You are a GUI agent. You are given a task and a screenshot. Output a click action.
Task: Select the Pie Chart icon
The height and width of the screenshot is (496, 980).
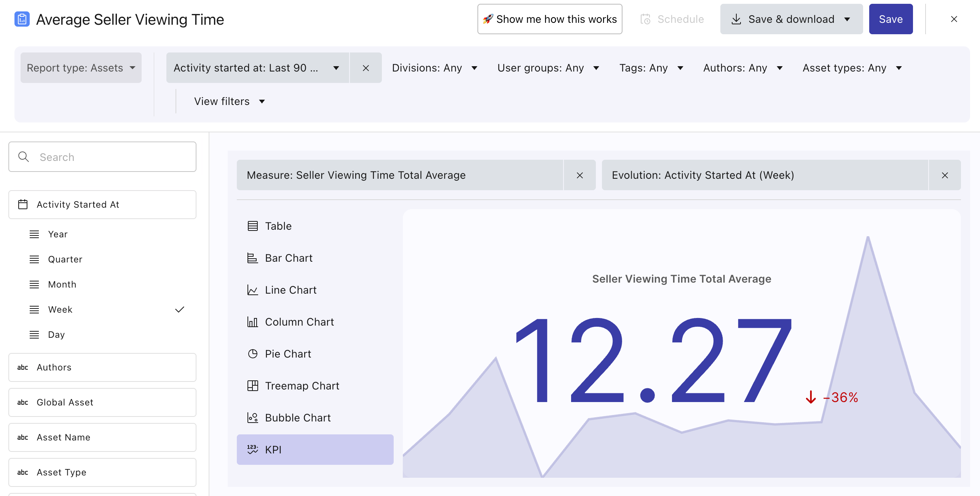252,354
